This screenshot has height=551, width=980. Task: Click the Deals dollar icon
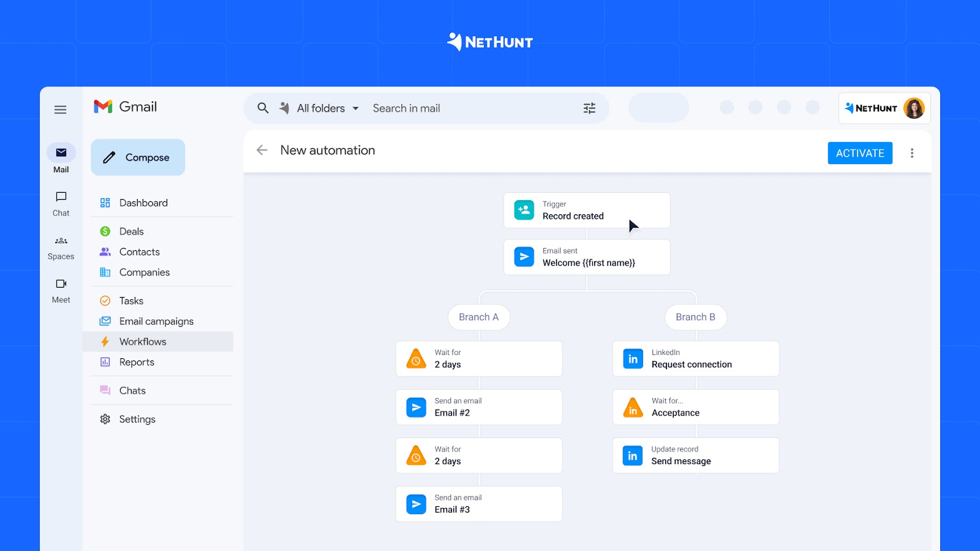(105, 231)
